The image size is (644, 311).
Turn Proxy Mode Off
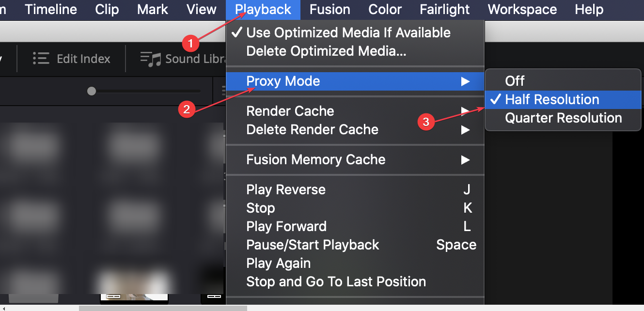[x=515, y=81]
